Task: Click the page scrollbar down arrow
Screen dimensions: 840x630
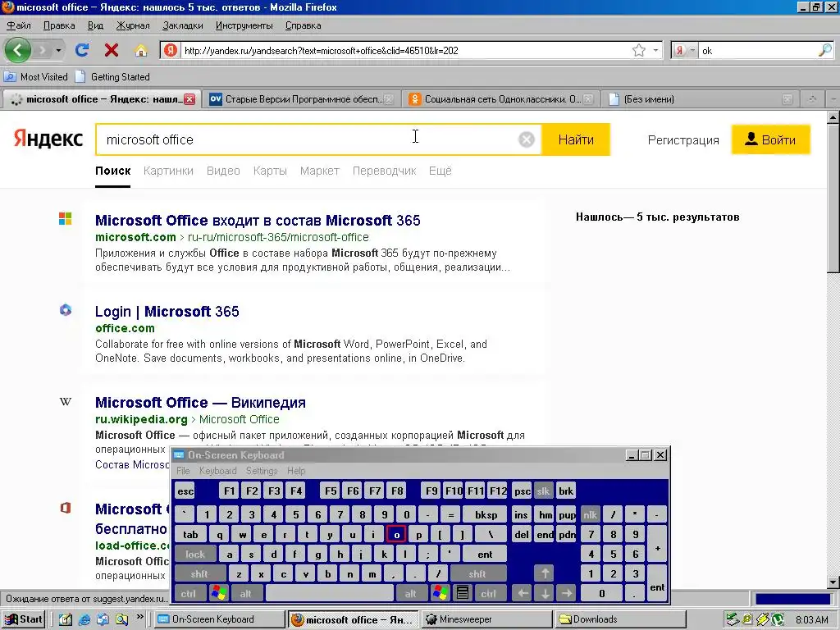Action: point(833,582)
